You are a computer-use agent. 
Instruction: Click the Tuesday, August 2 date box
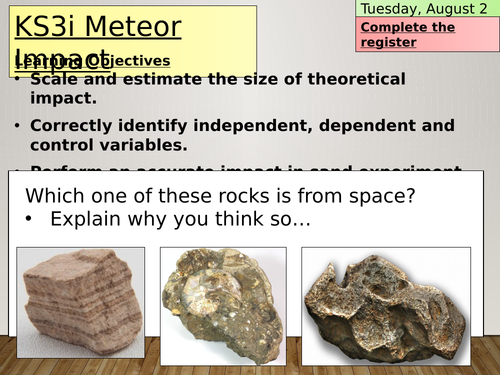click(x=427, y=8)
